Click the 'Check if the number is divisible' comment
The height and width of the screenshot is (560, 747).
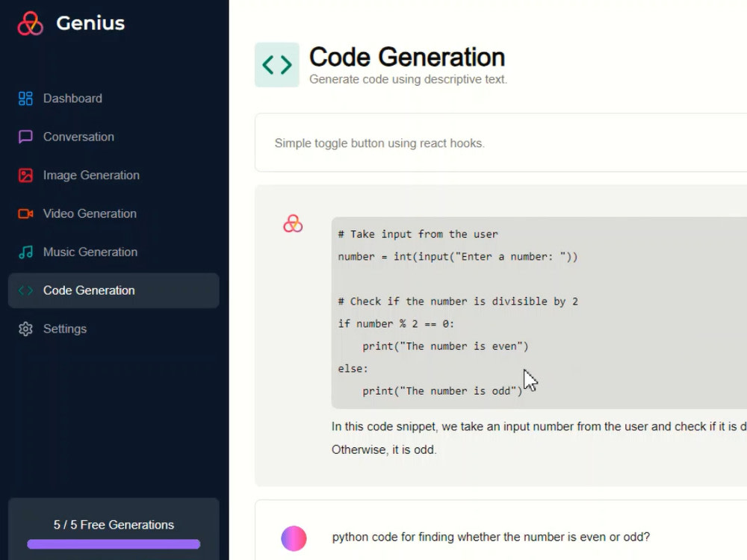pyautogui.click(x=458, y=302)
